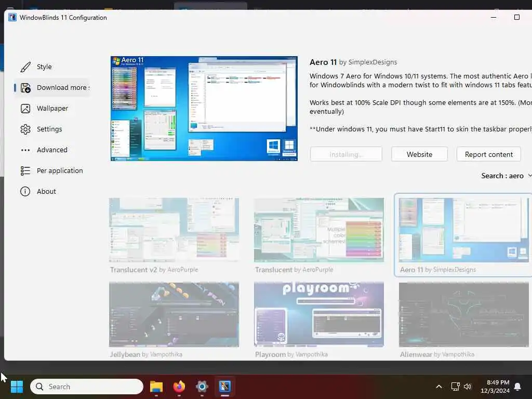Open File Explorer from the taskbar

pos(156,387)
